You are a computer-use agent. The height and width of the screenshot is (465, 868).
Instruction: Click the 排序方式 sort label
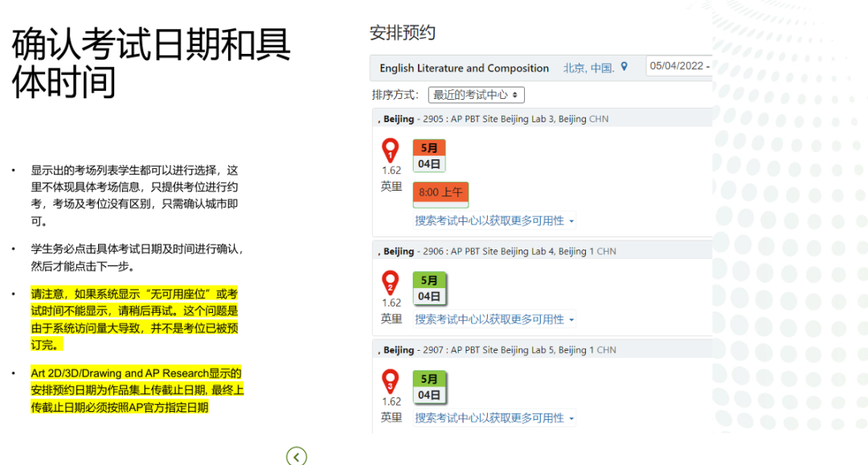395,95
